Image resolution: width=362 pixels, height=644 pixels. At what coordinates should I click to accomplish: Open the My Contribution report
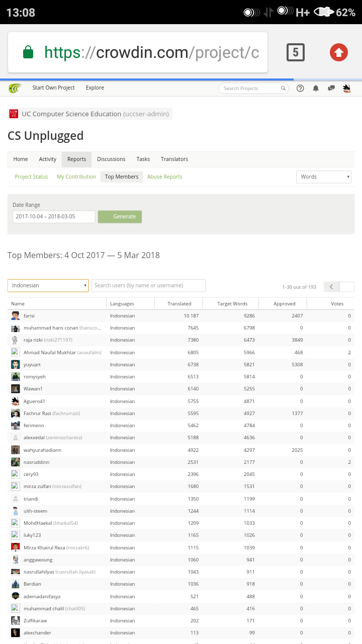pyautogui.click(x=76, y=177)
